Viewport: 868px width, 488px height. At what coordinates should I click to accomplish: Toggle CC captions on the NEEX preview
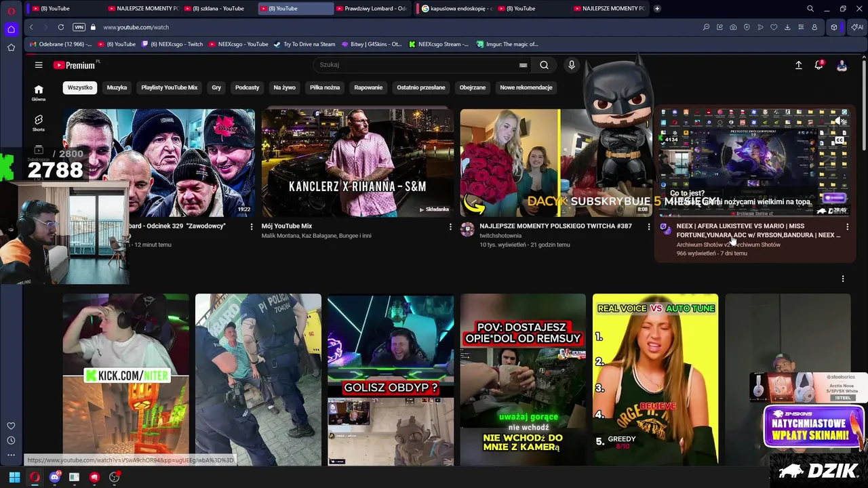(840, 140)
